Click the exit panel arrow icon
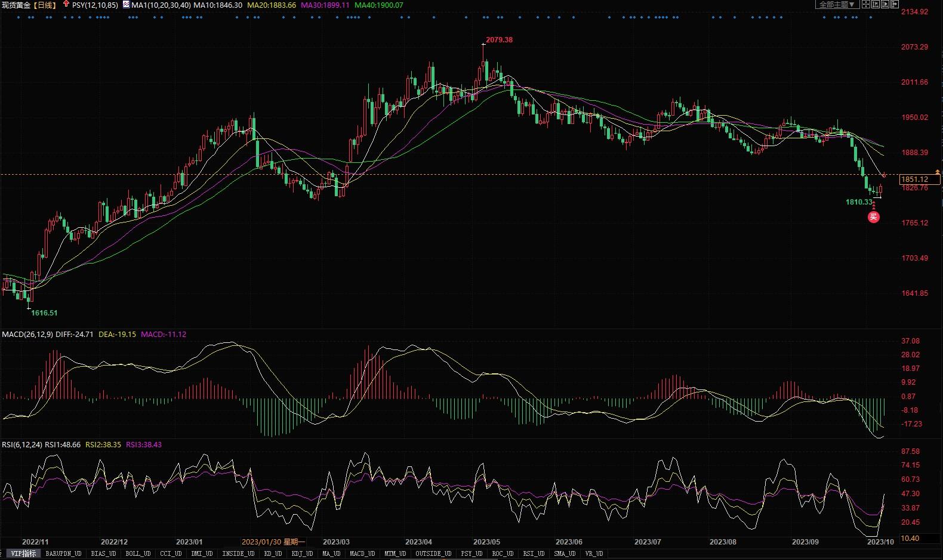 click(x=895, y=4)
